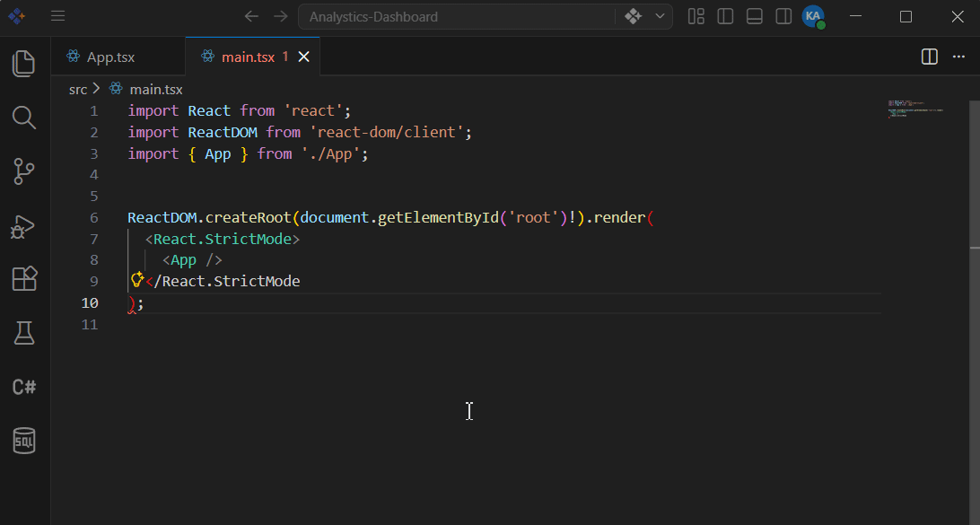Click getElementById in line 6

pos(438,217)
